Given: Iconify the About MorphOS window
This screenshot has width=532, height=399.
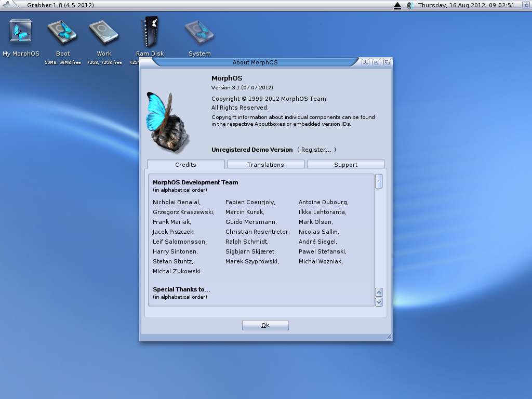Looking at the screenshot, I should (x=365, y=62).
